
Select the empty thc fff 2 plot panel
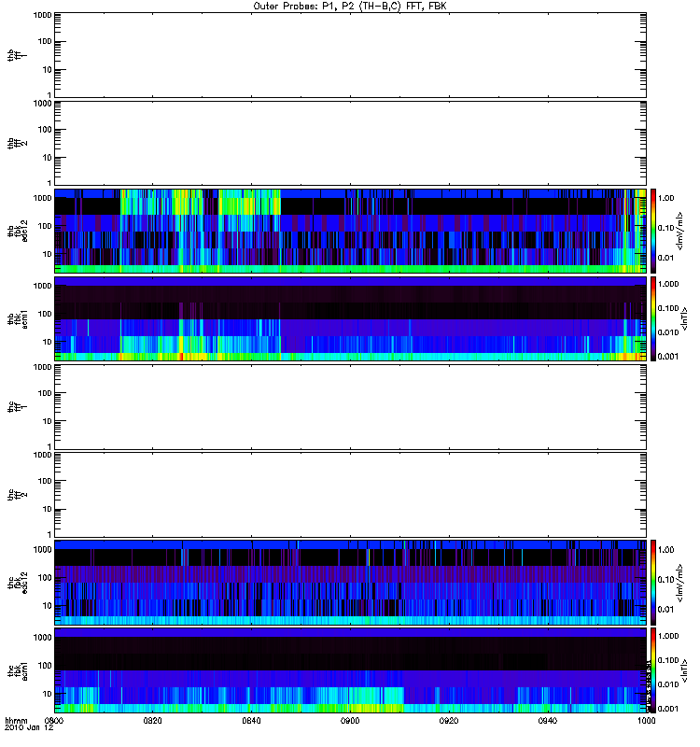click(x=350, y=495)
